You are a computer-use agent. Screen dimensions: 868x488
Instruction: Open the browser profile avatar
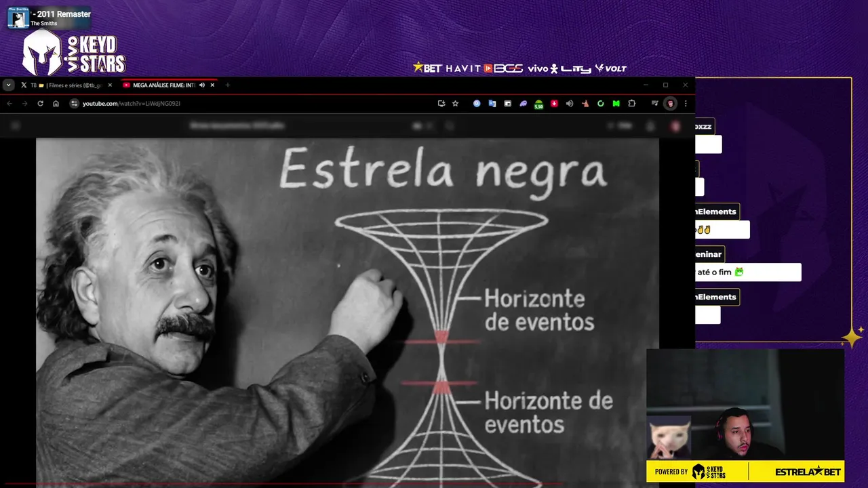pyautogui.click(x=670, y=104)
